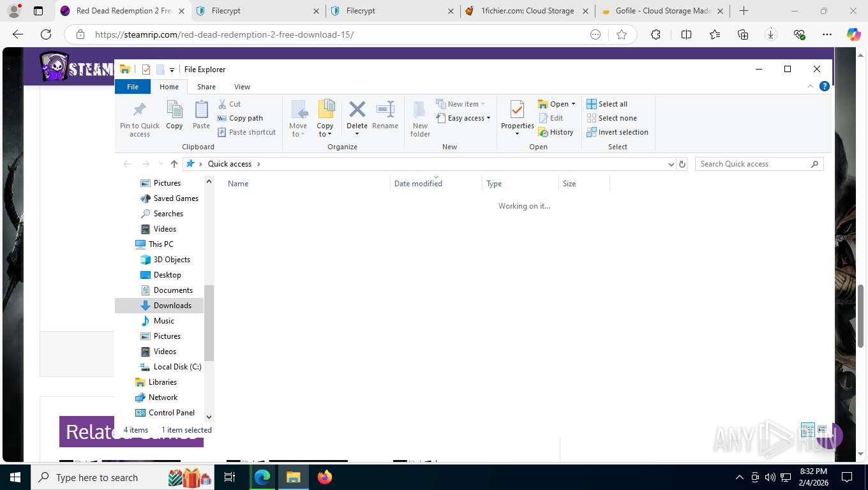Sort by the Name column header
Viewport: 868px width, 490px height.
tap(308, 184)
